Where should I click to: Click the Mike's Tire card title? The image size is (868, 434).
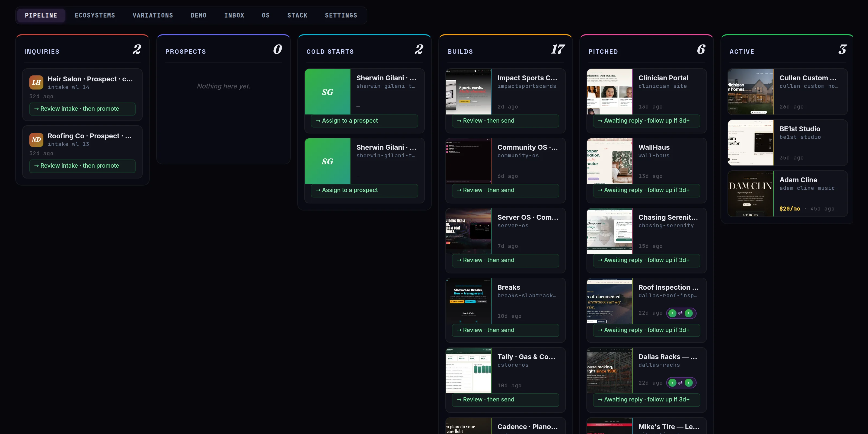669,427
